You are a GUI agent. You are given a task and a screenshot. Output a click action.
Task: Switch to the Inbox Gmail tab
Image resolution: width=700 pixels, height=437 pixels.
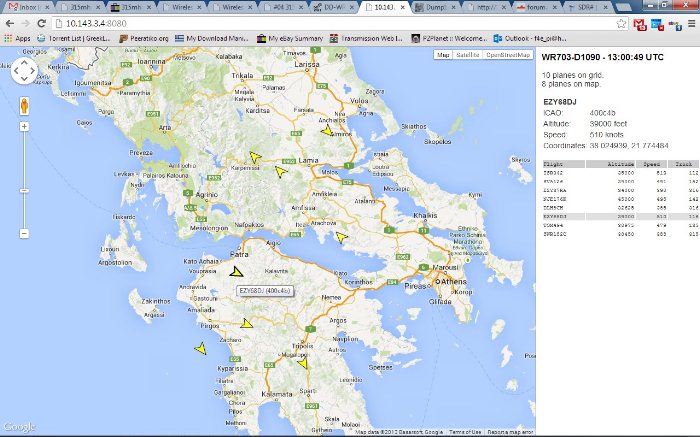click(25, 7)
